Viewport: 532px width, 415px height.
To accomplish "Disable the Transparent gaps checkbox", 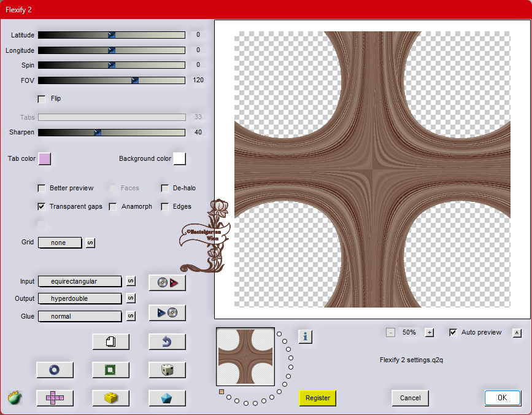I will coord(42,207).
